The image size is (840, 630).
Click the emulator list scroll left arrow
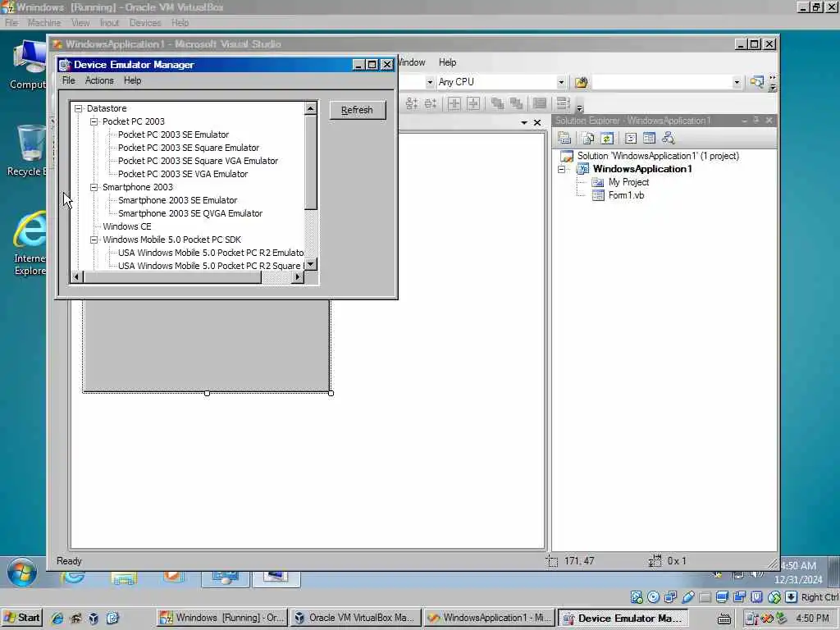point(76,277)
